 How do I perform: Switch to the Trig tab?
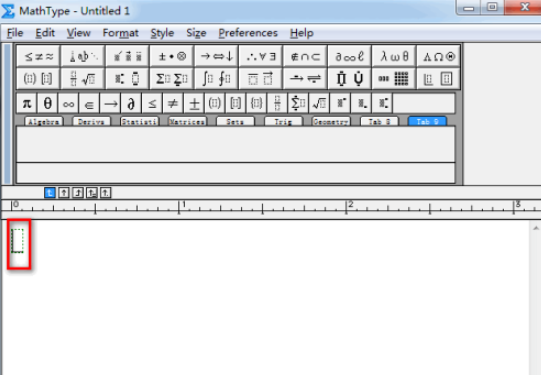(x=283, y=121)
